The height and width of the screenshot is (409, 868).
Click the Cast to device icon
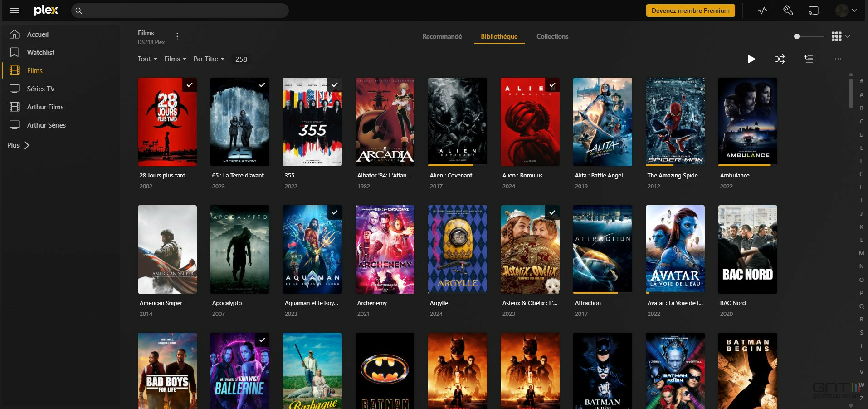pyautogui.click(x=814, y=10)
